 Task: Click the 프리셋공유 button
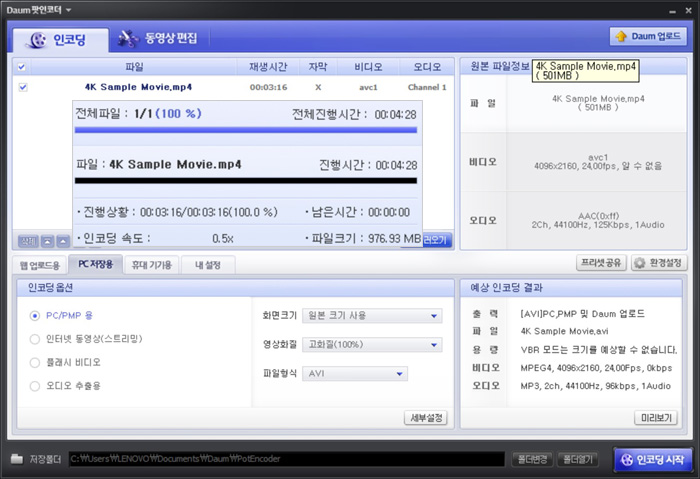(x=601, y=263)
